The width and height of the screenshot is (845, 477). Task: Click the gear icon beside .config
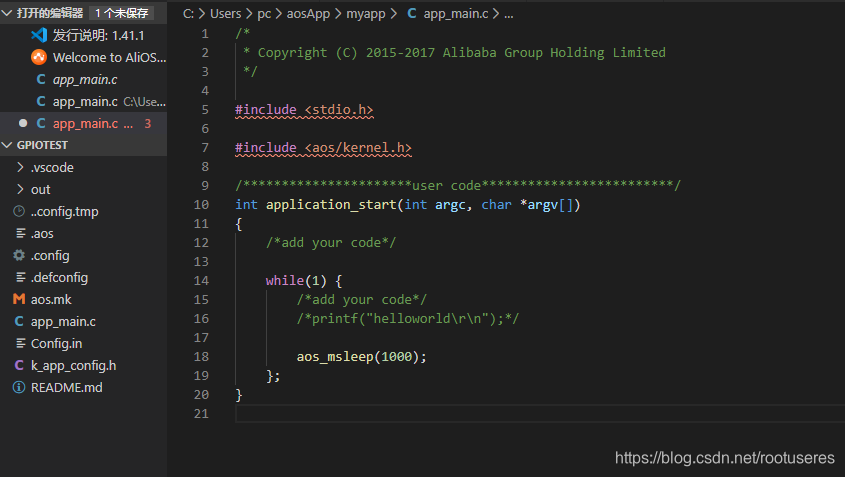(x=19, y=255)
